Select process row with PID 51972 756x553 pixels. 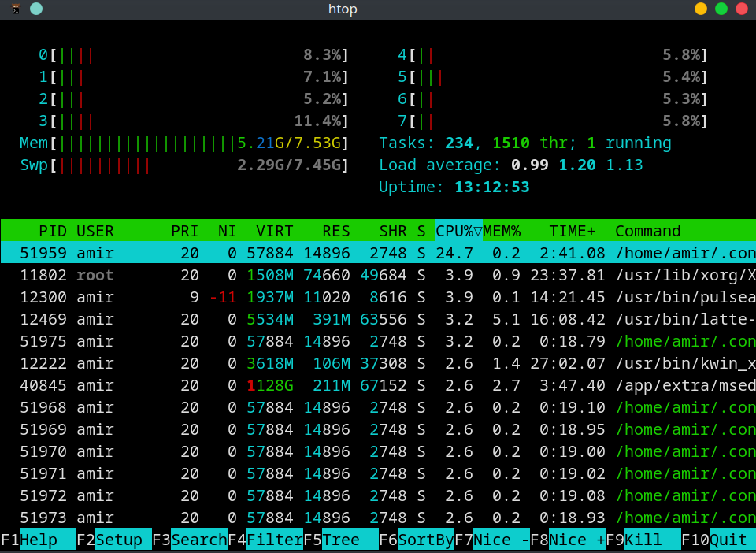pos(379,495)
